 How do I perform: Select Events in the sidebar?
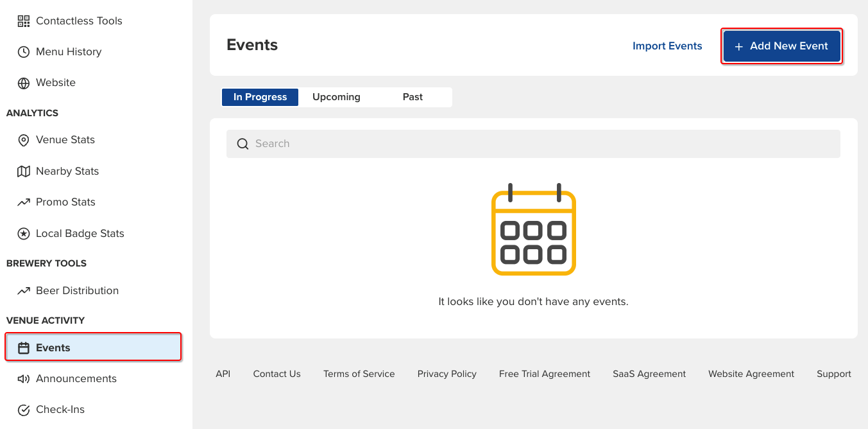93,347
